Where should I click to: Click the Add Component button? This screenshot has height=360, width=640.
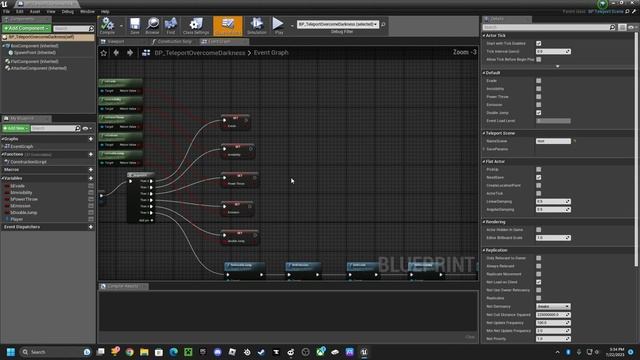pos(27,28)
